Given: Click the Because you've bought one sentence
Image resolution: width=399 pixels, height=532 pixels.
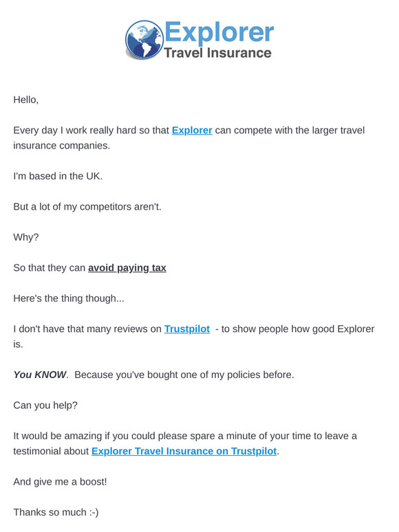Looking at the screenshot, I should click(184, 375).
